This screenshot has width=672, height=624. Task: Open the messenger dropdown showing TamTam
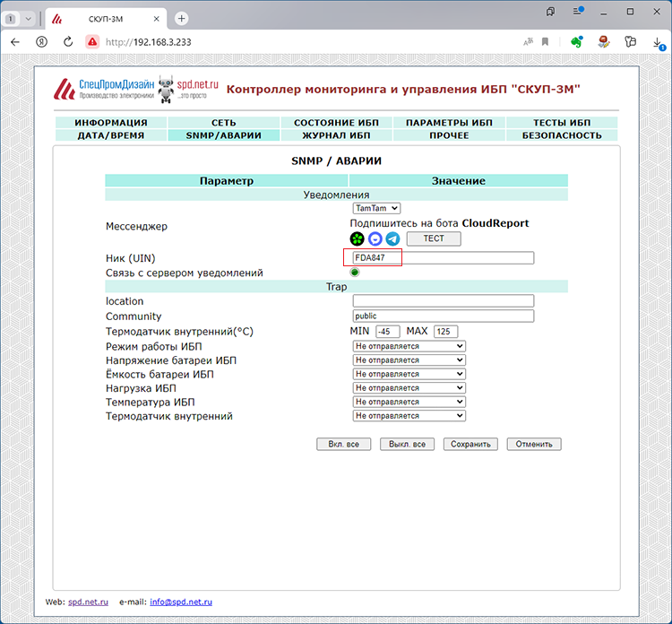tap(376, 208)
